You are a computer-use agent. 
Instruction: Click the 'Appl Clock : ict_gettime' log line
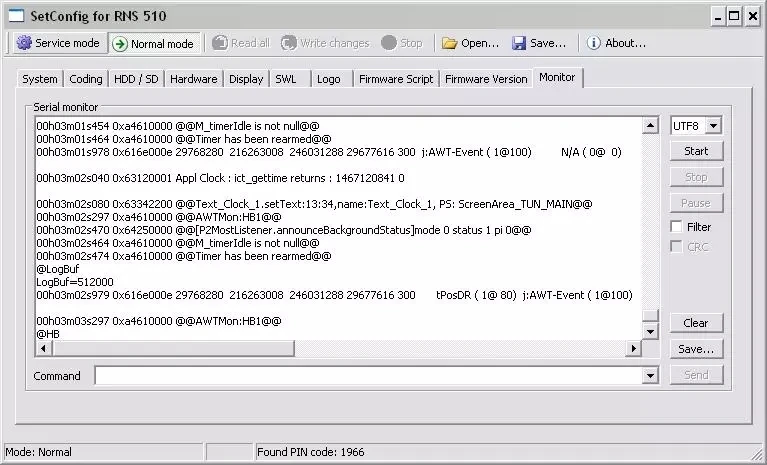click(221, 178)
